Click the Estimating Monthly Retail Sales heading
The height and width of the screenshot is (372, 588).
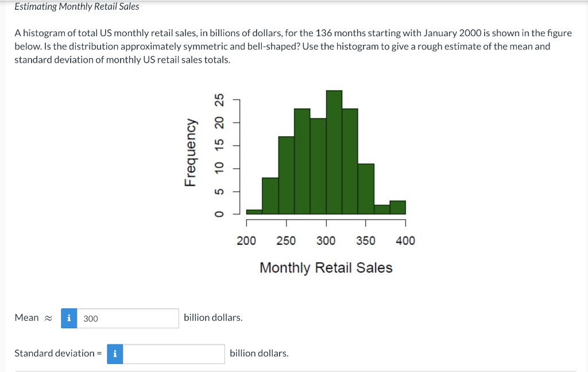tap(76, 6)
